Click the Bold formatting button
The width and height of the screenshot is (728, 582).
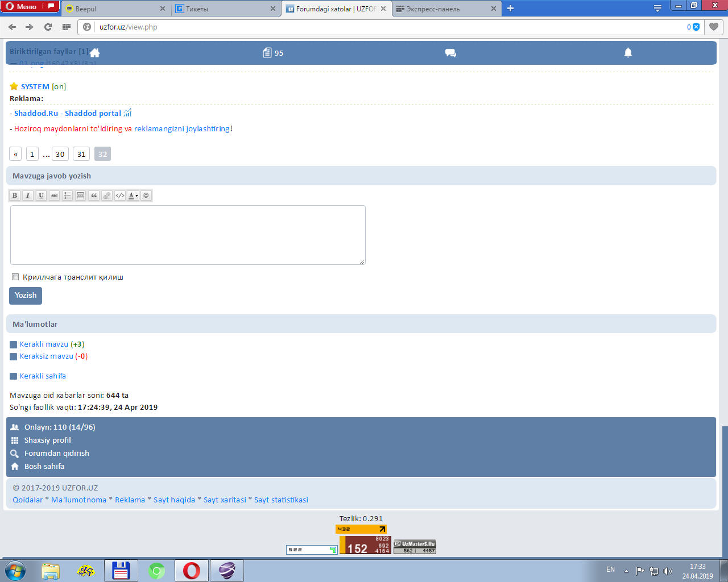click(x=15, y=196)
